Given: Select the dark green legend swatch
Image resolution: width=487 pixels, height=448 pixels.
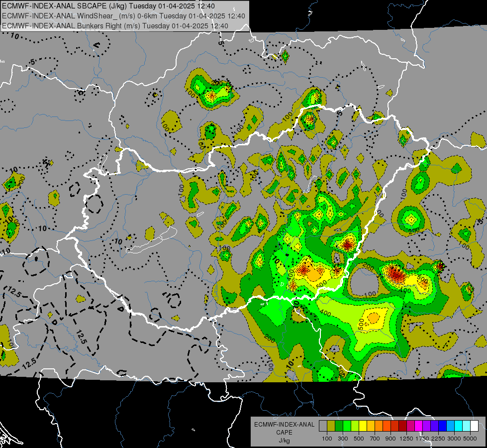Looking at the screenshot, I should (x=339, y=426).
